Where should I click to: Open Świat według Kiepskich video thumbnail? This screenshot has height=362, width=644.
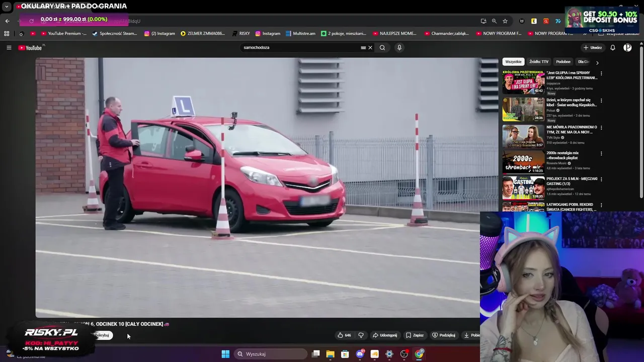tap(523, 109)
